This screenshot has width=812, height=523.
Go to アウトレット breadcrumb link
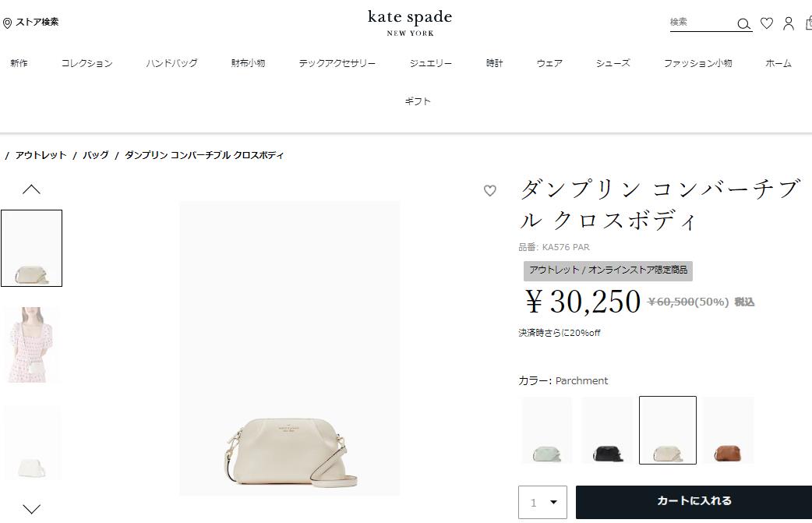[x=41, y=155]
